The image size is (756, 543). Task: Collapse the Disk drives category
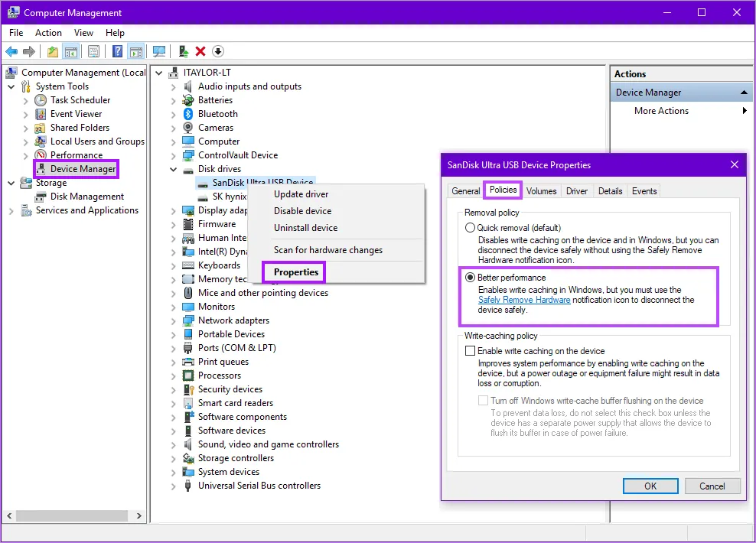point(174,169)
